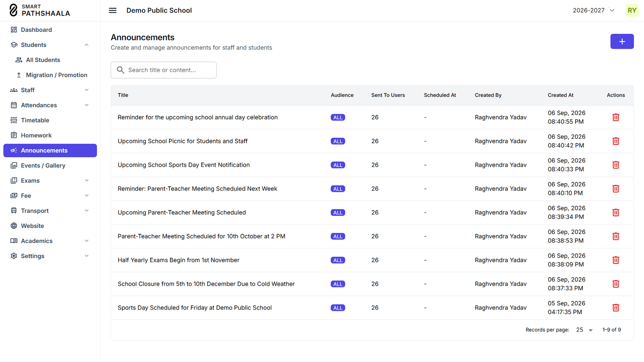Click the Migration upload arrow icon
Screen dimensions: 644x362
click(19, 75)
